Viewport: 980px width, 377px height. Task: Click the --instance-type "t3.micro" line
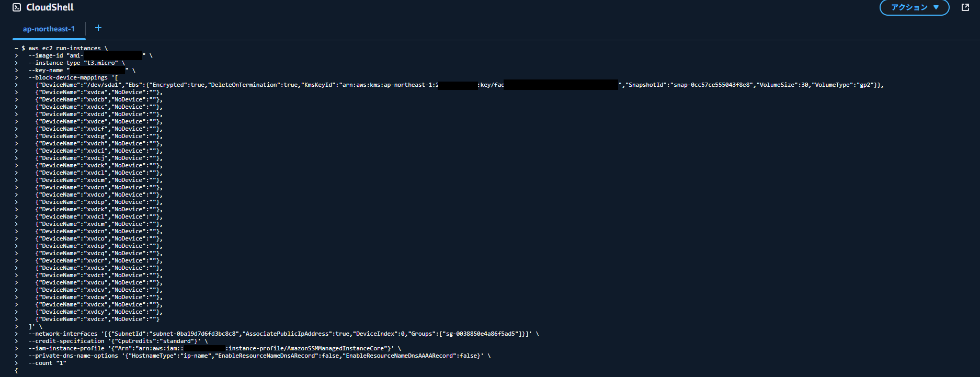(77, 63)
